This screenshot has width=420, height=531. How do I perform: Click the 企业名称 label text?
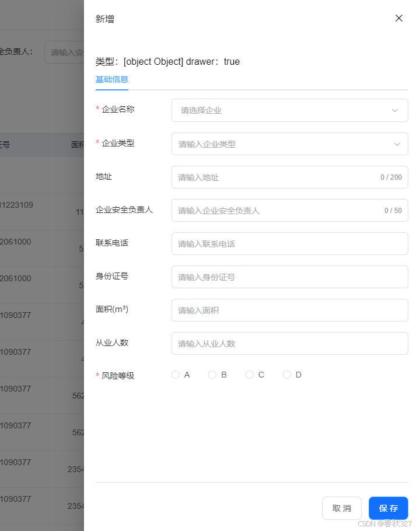118,109
